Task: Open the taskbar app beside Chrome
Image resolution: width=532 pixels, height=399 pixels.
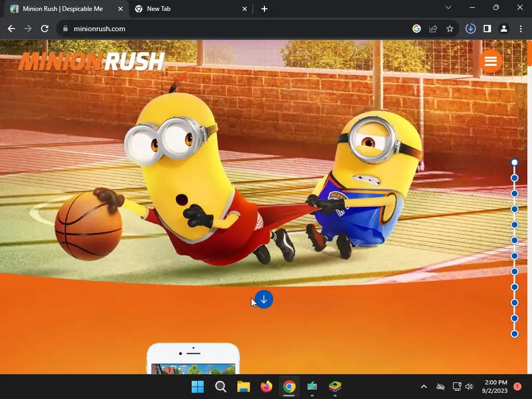Action: [312, 387]
